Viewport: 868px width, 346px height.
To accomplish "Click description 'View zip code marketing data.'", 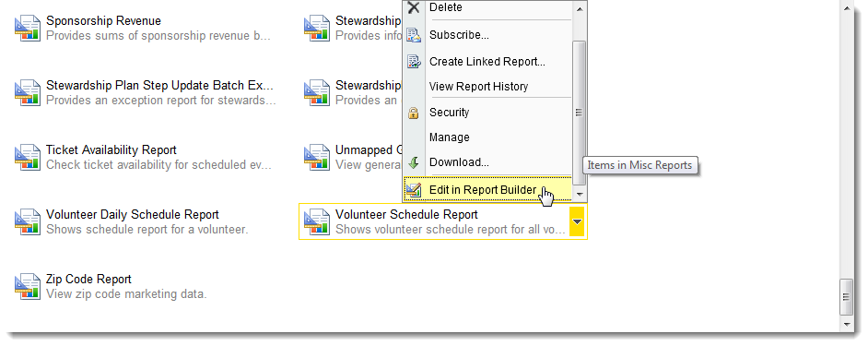I will click(x=126, y=294).
